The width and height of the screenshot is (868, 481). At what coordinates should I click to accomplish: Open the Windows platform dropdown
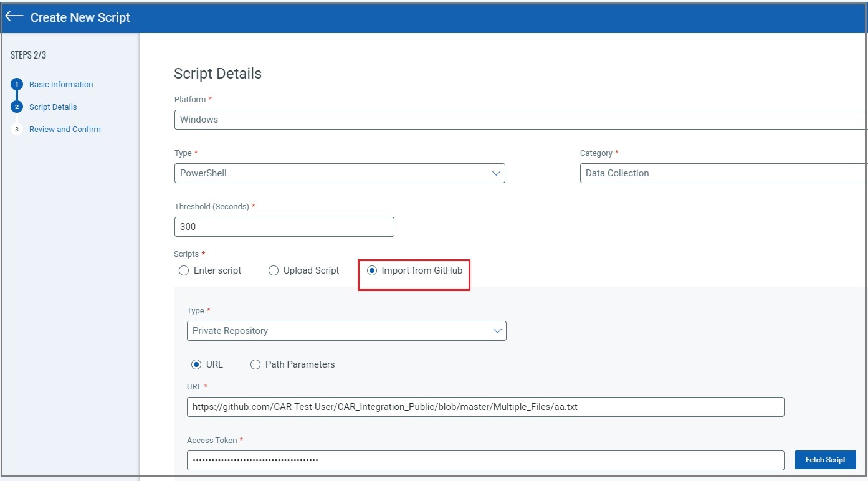pyautogui.click(x=520, y=120)
